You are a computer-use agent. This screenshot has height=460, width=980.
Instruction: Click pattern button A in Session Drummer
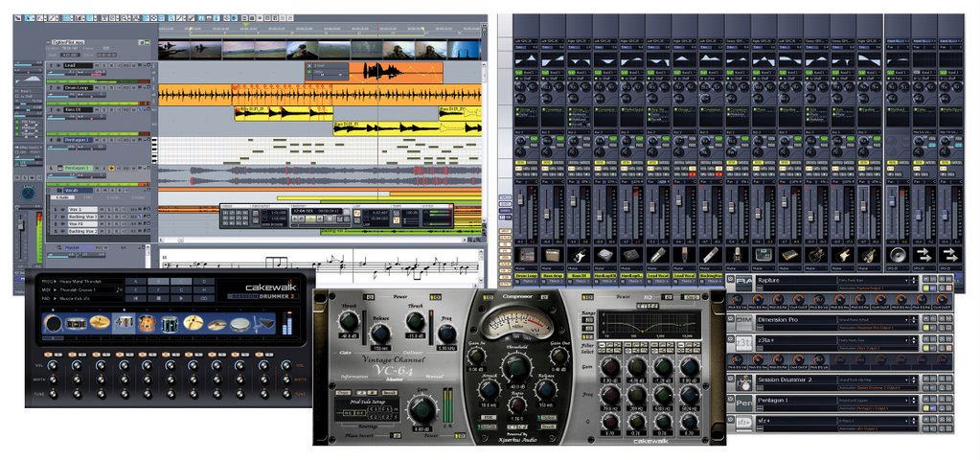[x=136, y=281]
